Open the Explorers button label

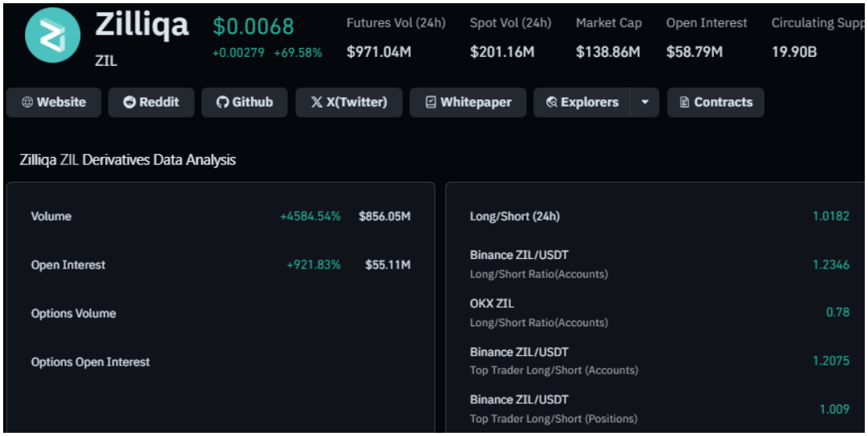coord(590,103)
